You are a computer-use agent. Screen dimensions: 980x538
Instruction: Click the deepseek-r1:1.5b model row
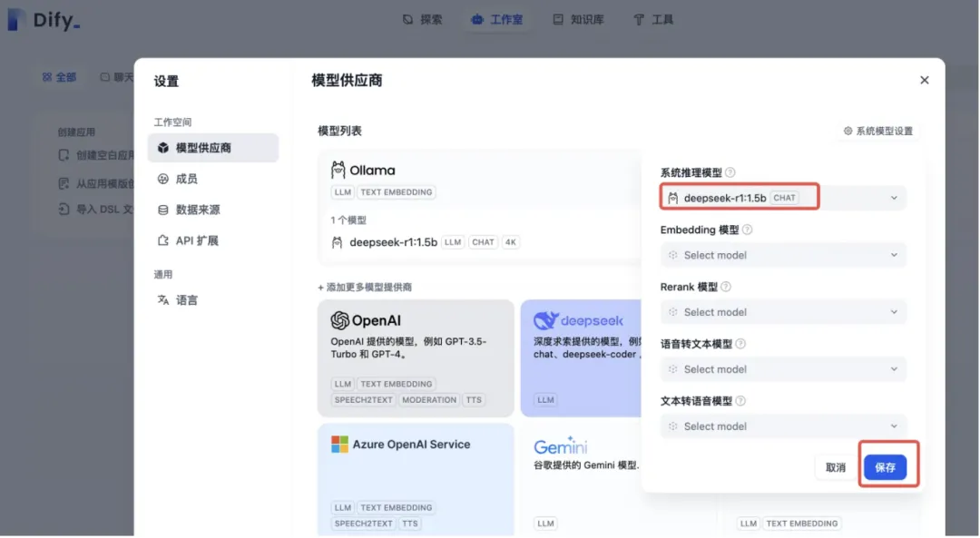click(x=425, y=242)
